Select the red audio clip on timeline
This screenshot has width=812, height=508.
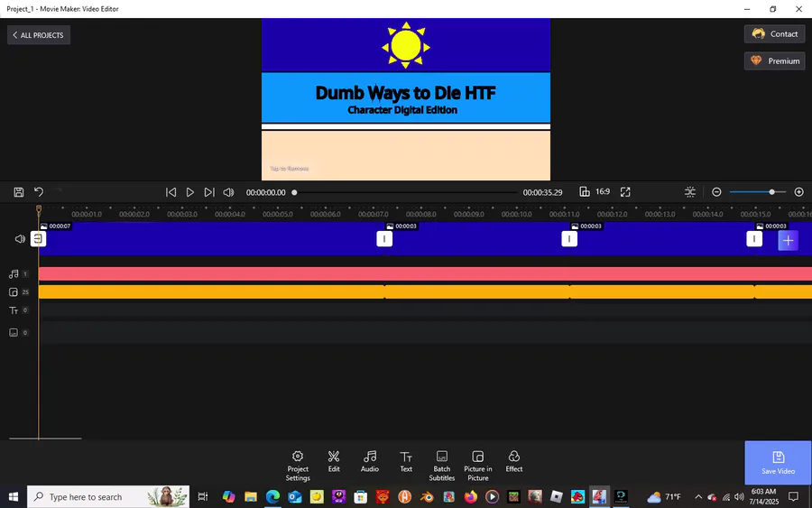[x=425, y=274]
